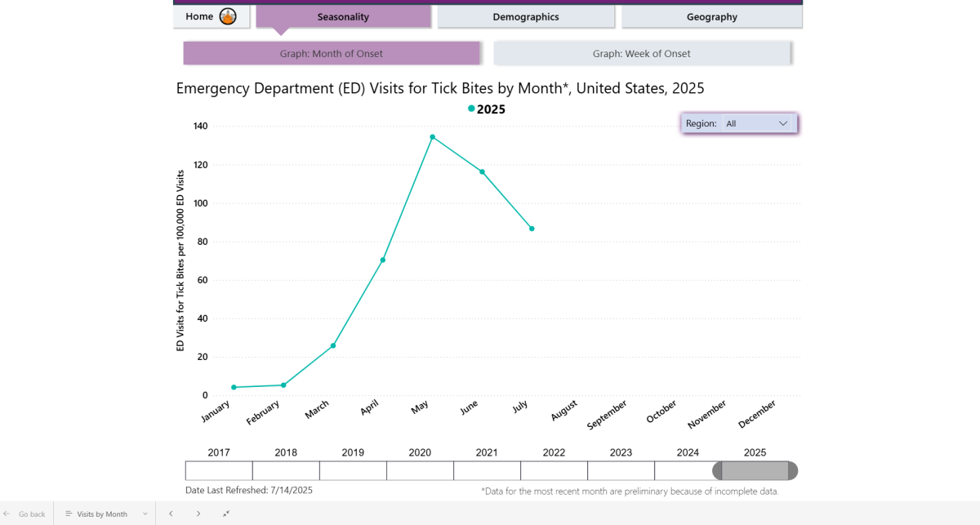
Task: Click the March data point on the chart
Action: 333,345
